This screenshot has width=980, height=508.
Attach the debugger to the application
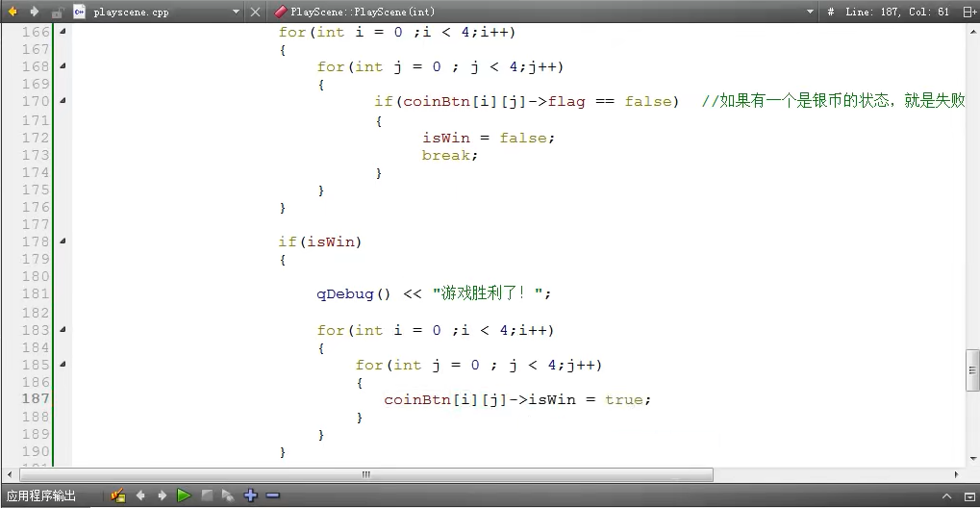point(228,496)
